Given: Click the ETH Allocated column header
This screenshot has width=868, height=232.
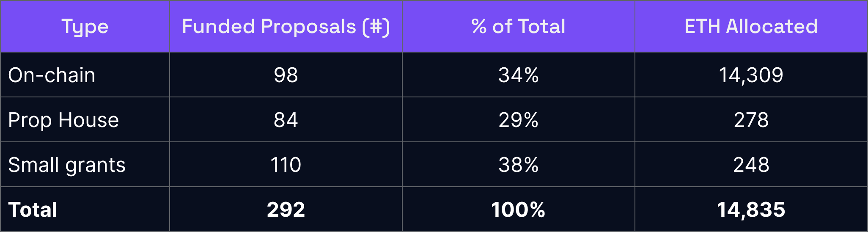Looking at the screenshot, I should point(751,27).
